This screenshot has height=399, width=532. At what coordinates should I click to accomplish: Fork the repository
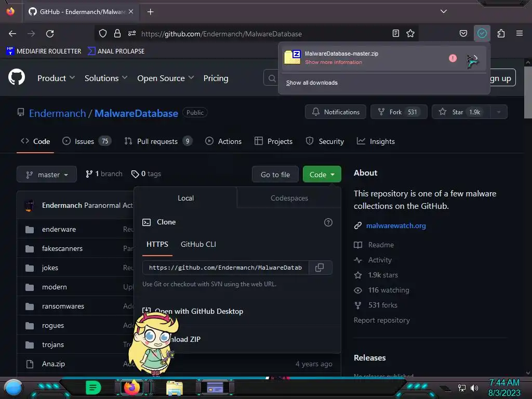398,112
